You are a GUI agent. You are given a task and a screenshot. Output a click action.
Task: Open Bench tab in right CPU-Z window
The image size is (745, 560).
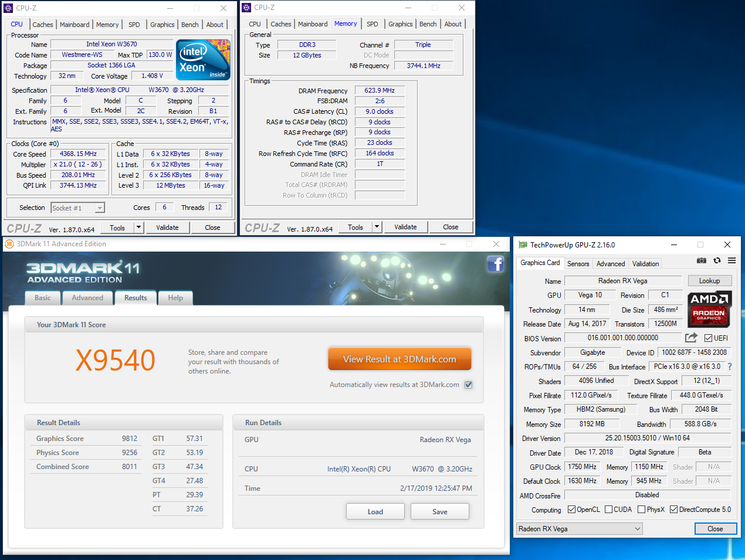[428, 24]
